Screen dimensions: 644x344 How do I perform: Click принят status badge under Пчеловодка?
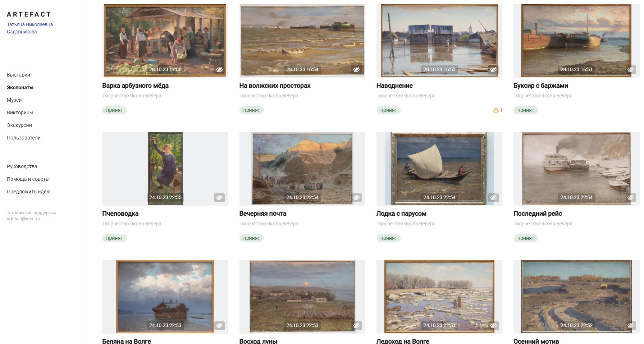[x=114, y=238]
